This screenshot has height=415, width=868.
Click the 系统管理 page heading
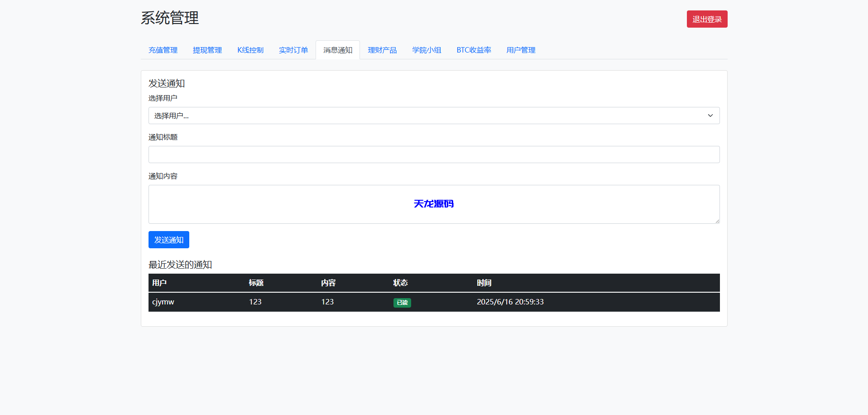[170, 18]
